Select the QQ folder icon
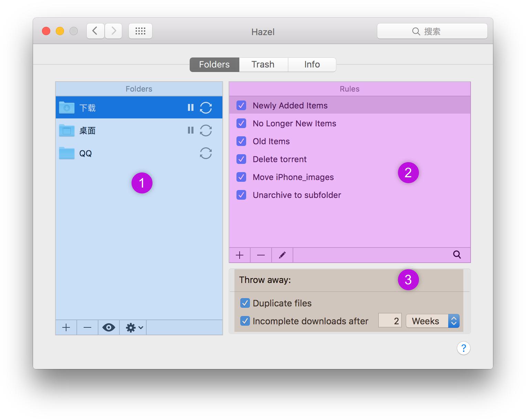This screenshot has height=420, width=526. 67,153
